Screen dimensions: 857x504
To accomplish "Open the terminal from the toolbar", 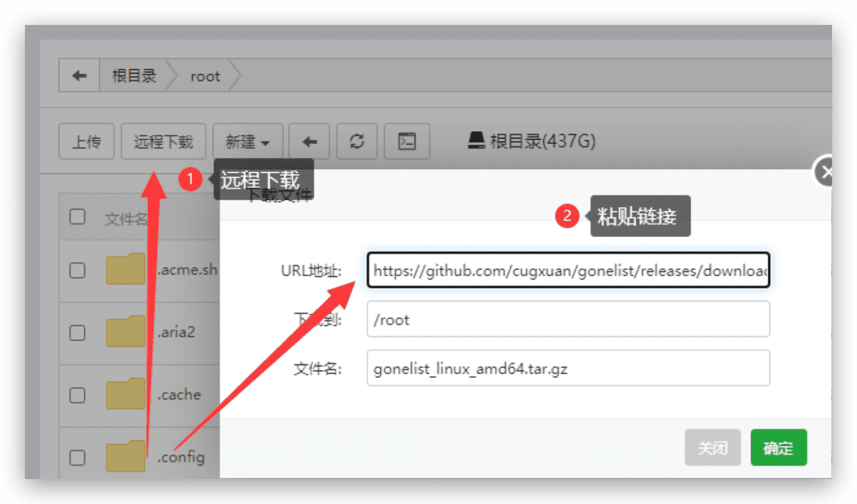I will 407,142.
